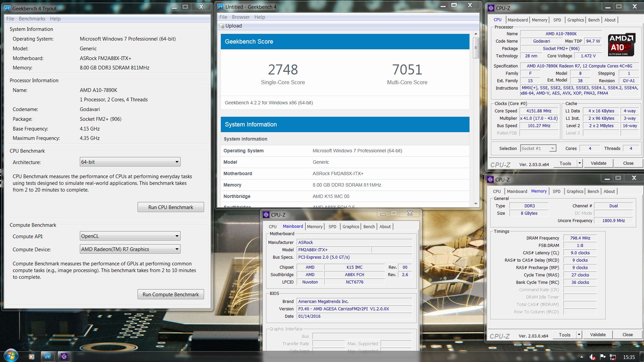The height and width of the screenshot is (362, 644).
Task: Open Bench tab in Mainboard CPU-Z window
Action: [369, 227]
